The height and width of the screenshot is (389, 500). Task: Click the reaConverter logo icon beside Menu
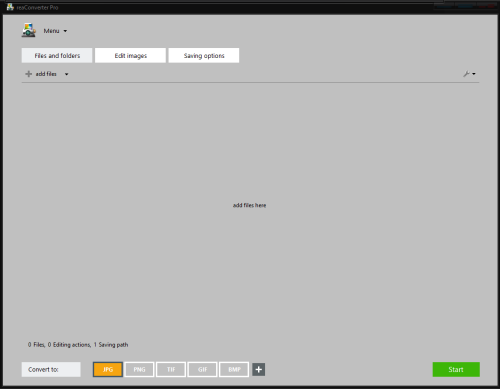point(29,30)
